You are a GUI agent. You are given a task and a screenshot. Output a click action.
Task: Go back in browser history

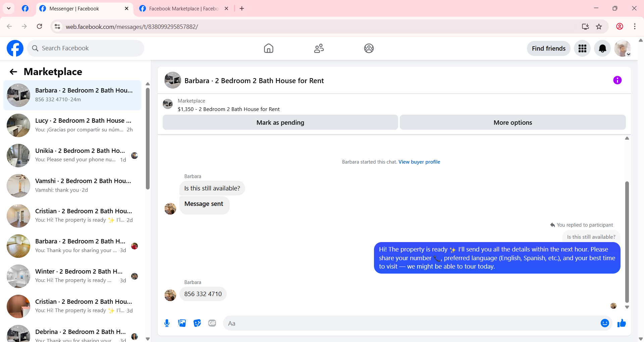9,26
